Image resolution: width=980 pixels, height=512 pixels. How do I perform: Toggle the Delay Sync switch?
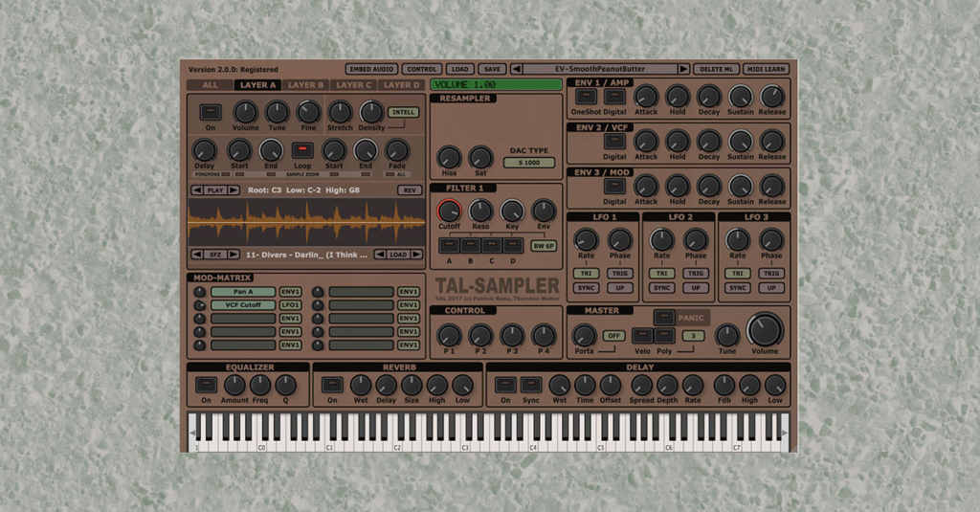coord(530,385)
